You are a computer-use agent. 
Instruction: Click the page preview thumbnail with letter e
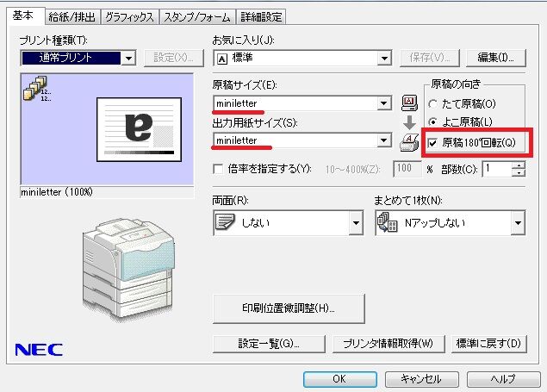(x=139, y=129)
